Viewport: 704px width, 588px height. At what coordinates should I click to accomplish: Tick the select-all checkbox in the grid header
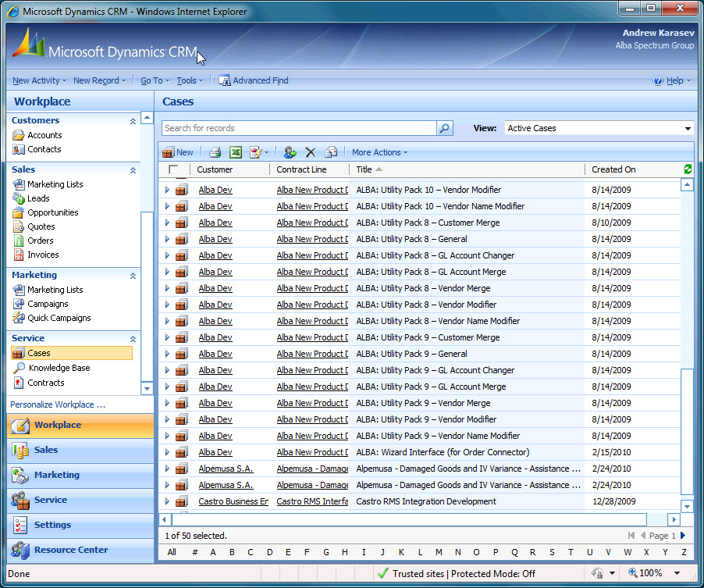click(x=173, y=169)
